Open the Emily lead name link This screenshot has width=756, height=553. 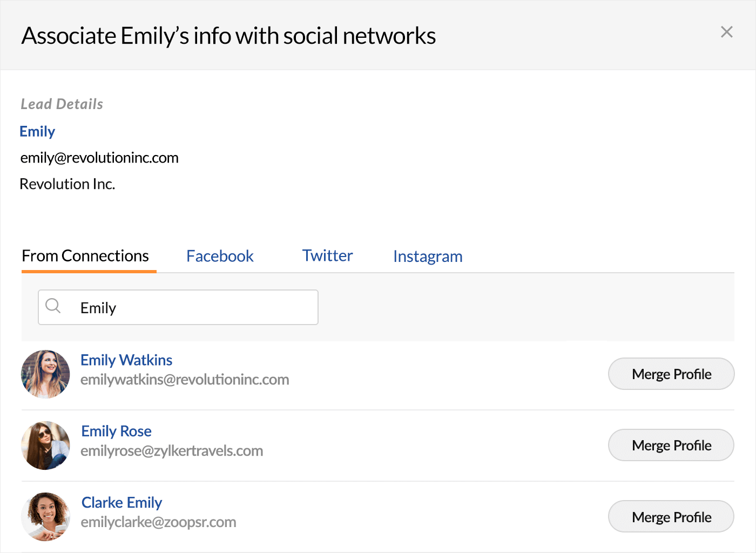[x=37, y=131]
